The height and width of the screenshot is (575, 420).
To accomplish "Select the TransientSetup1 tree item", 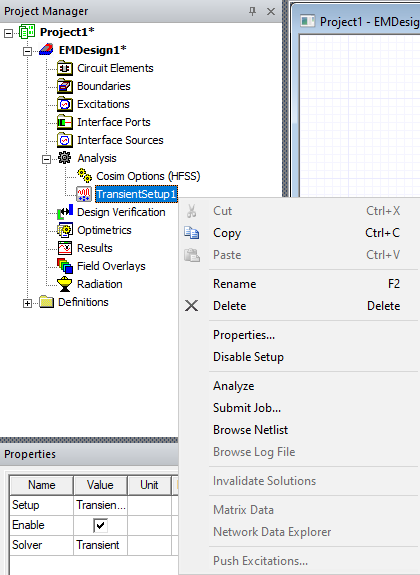I will 136,194.
